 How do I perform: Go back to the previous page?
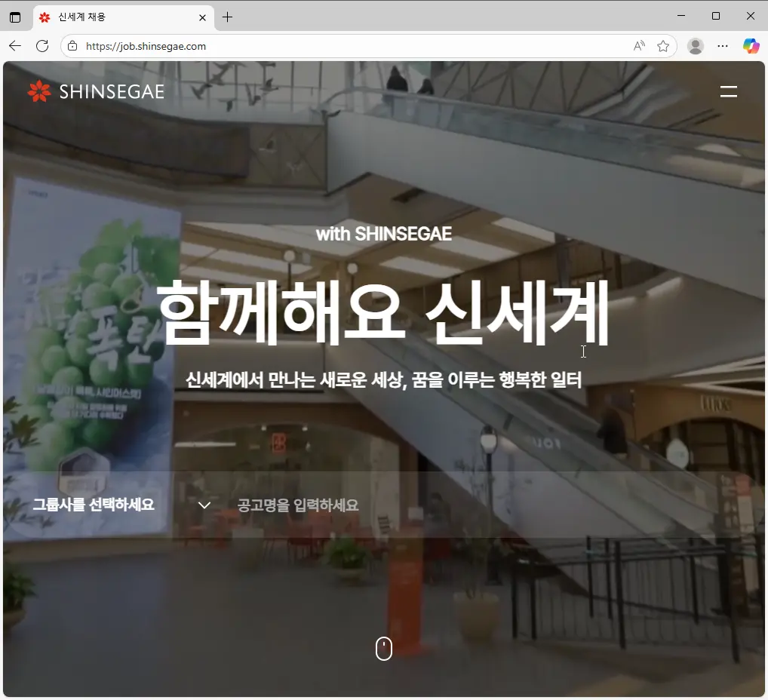pyautogui.click(x=15, y=46)
